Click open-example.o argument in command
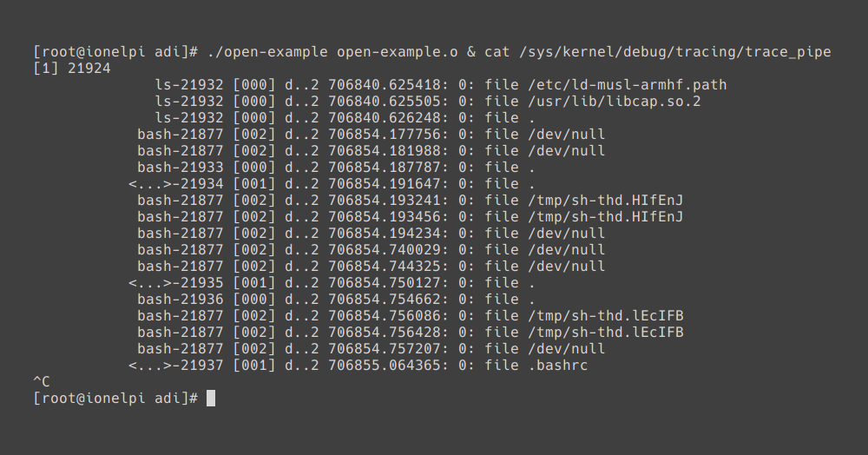Image resolution: width=868 pixels, height=455 pixels. coord(398,52)
